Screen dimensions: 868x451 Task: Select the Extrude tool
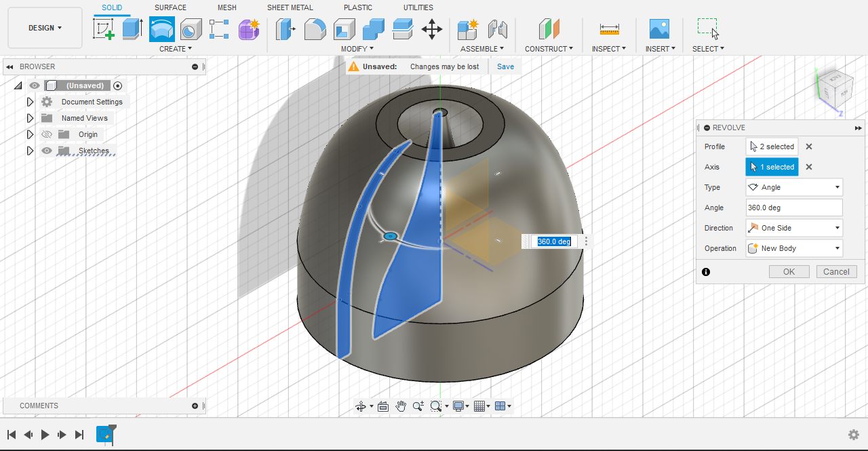tap(132, 29)
